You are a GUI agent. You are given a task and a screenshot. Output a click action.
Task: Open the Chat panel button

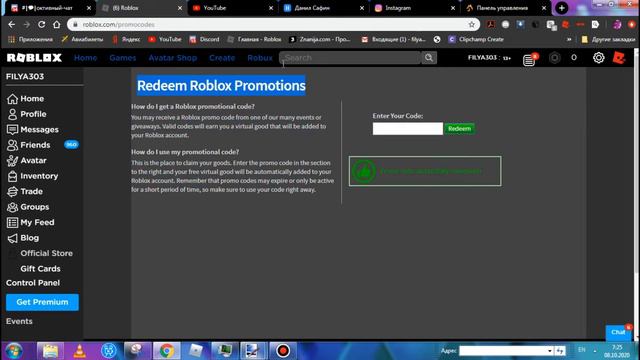click(x=618, y=332)
